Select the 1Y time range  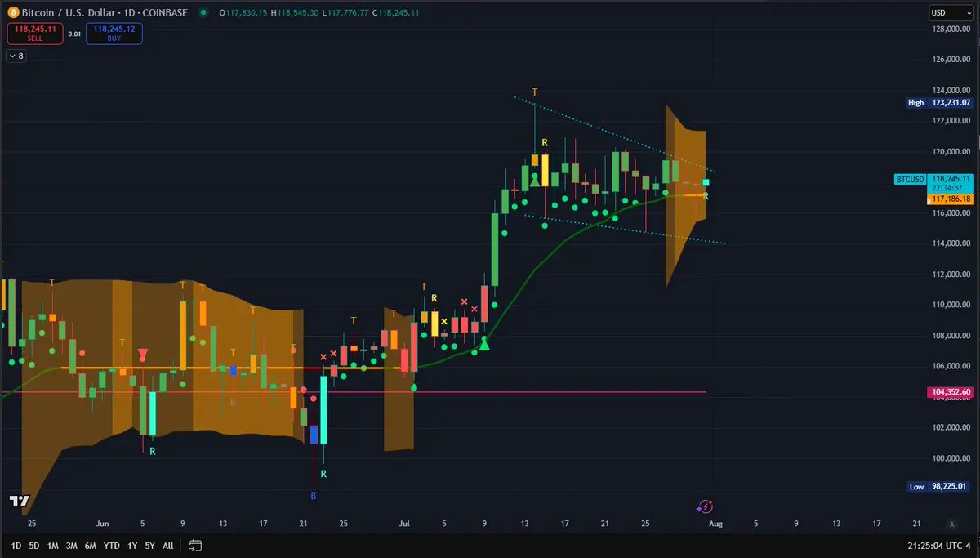pyautogui.click(x=134, y=545)
